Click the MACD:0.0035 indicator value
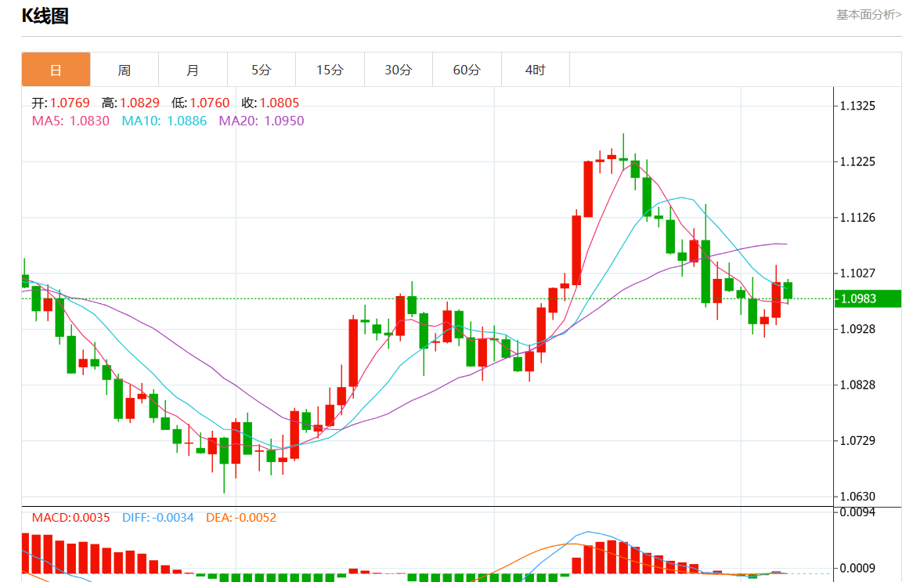 [x=70, y=518]
